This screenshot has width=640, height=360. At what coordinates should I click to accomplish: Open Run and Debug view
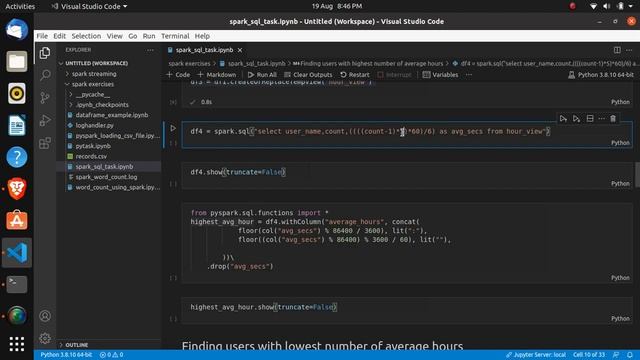click(45, 120)
